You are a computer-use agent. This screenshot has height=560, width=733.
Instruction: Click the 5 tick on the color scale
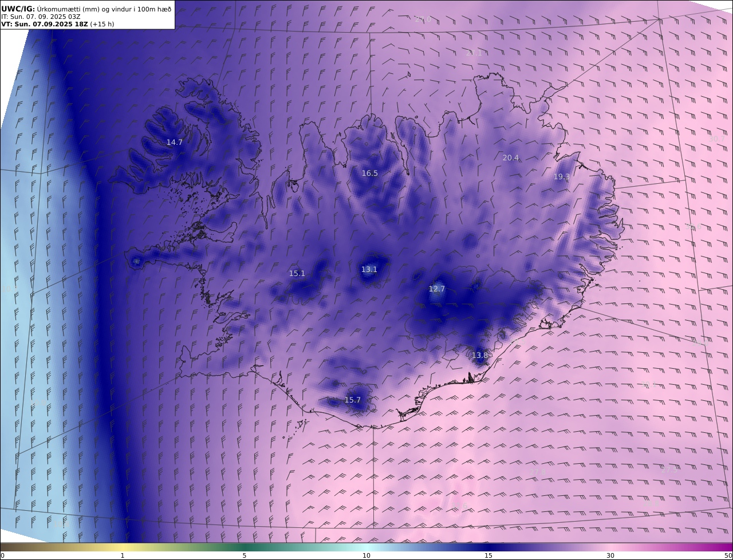tap(245, 555)
